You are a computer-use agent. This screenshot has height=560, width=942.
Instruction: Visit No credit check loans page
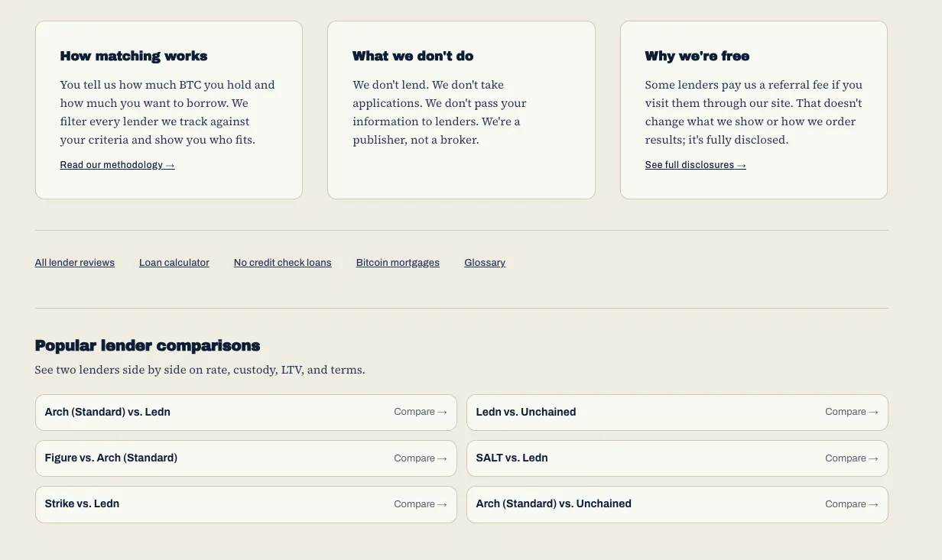pos(283,263)
